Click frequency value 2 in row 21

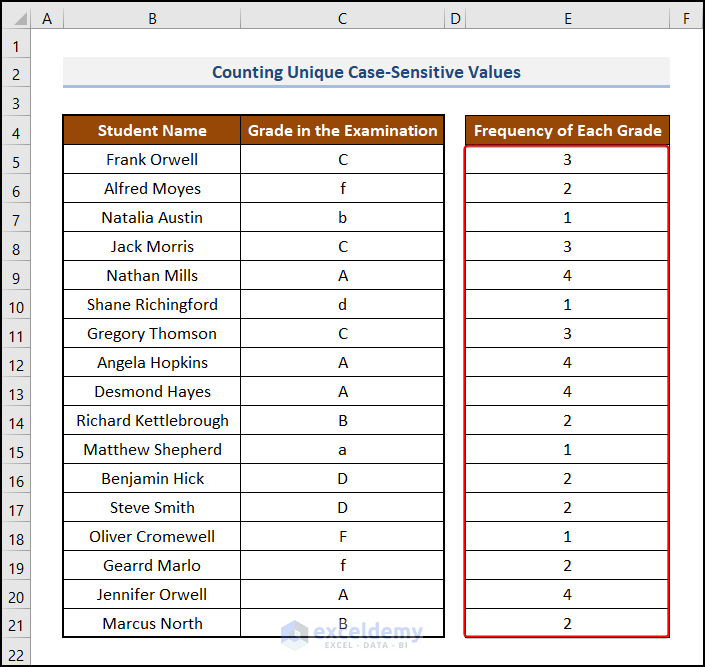tap(567, 623)
